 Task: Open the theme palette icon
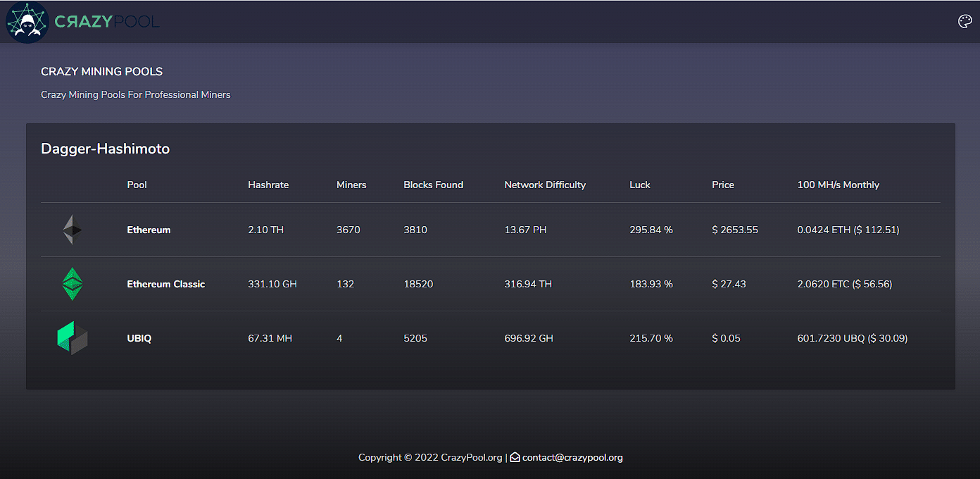pos(965,22)
